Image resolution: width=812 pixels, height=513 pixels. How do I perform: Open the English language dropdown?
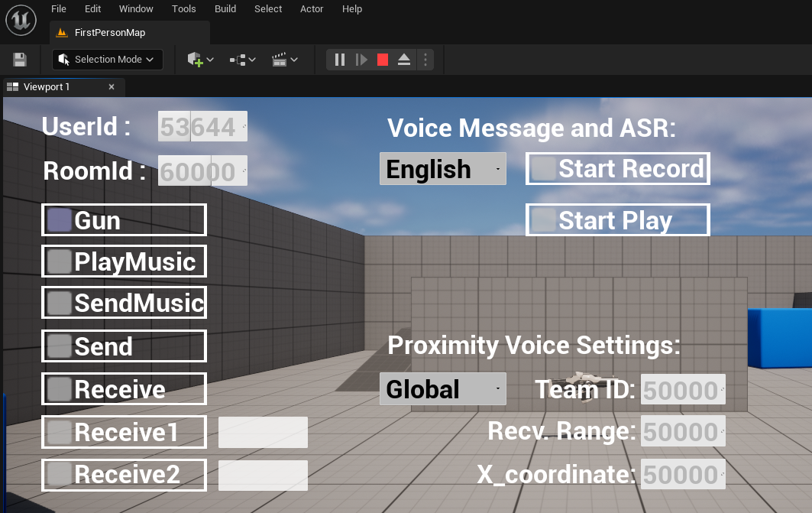tap(442, 169)
